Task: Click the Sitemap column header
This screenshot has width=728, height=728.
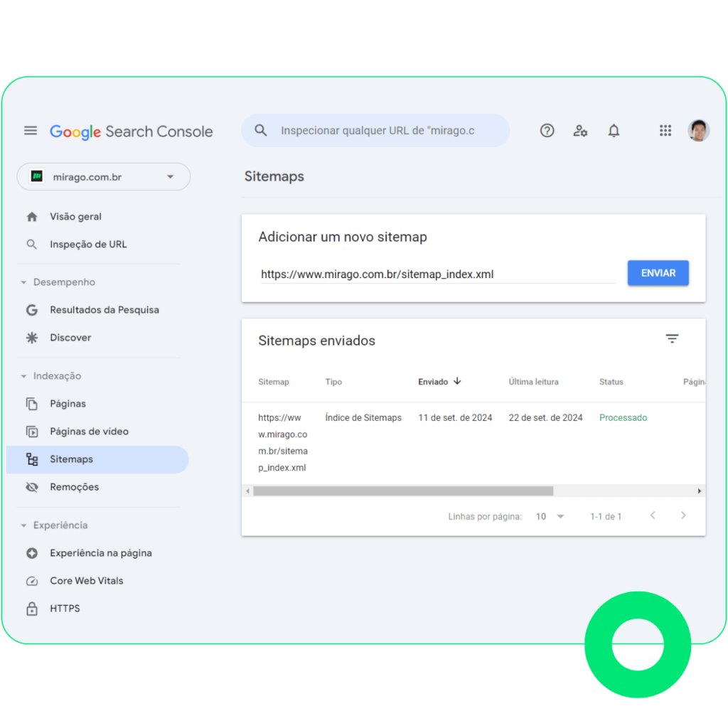Action: (x=274, y=382)
